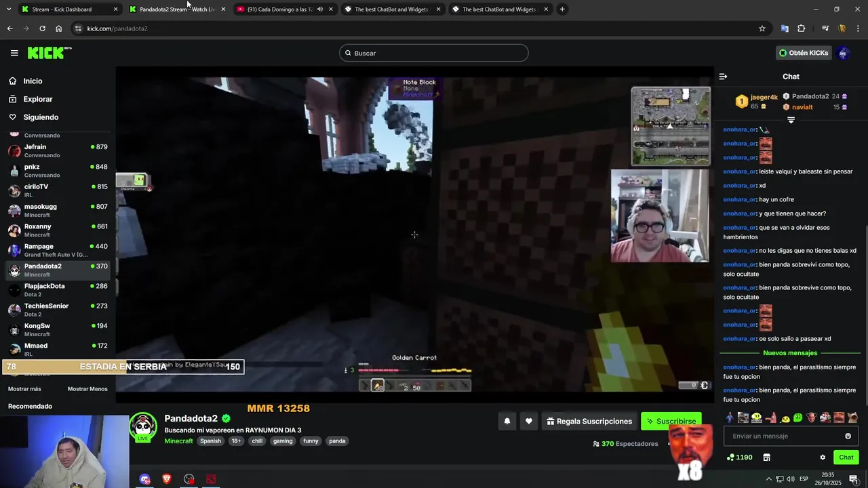
Task: Open a new browser tab
Action: pos(562,9)
